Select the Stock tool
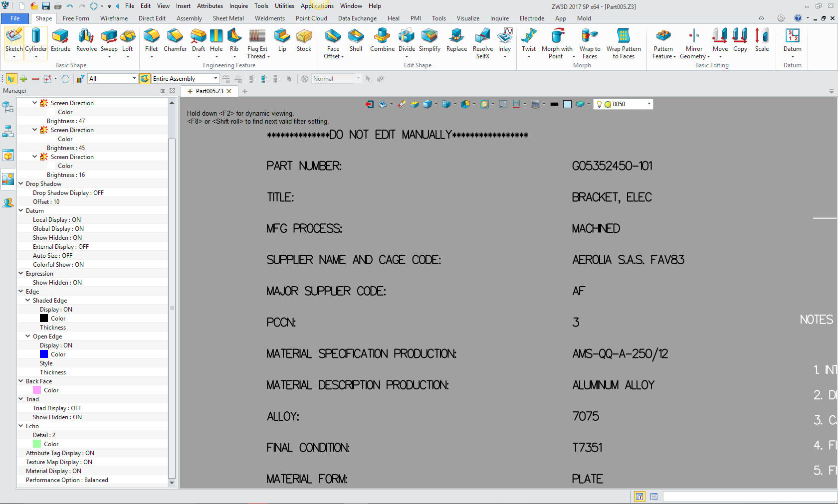 (x=304, y=40)
